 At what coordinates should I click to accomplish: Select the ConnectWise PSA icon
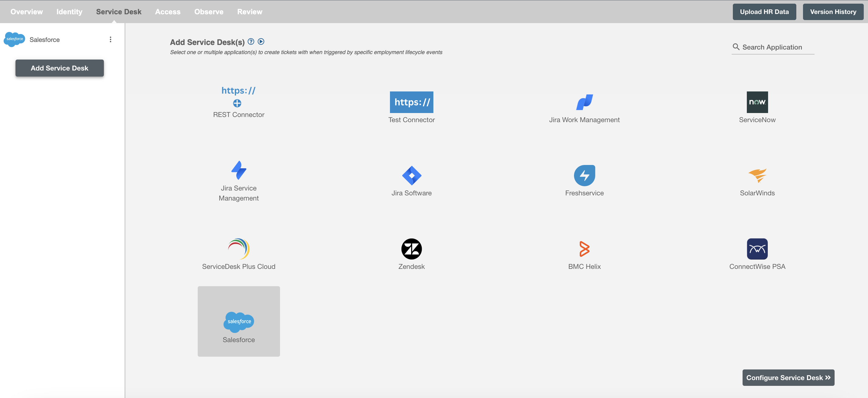tap(758, 248)
